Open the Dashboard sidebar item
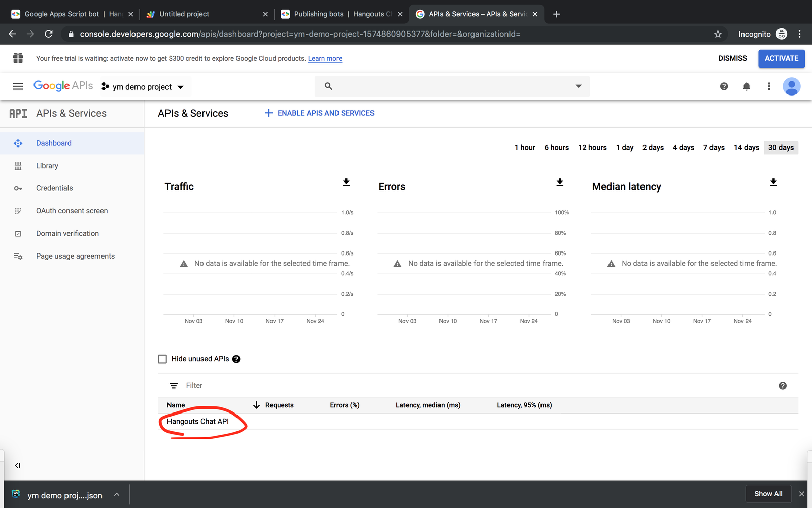Viewport: 812px width, 508px height. 72,143
